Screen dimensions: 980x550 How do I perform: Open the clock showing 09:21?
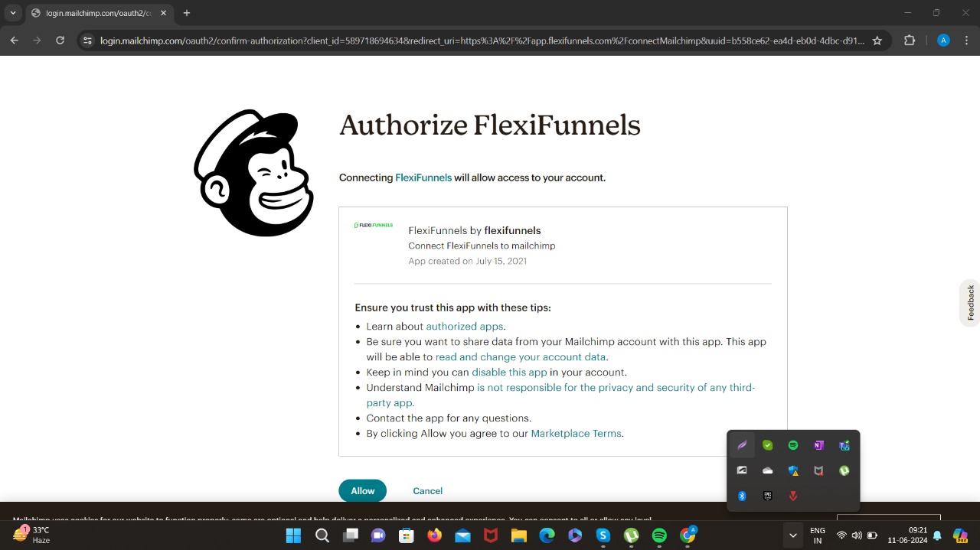coord(907,535)
